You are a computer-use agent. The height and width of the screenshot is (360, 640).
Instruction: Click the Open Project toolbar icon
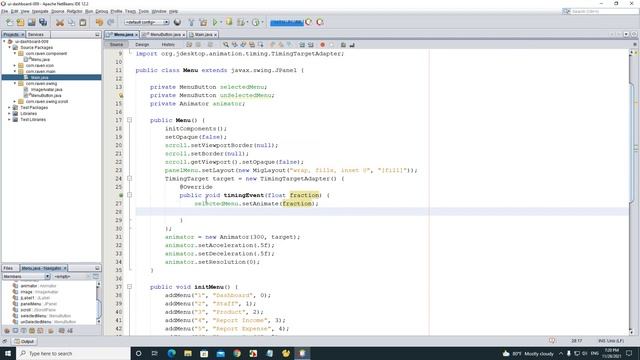[31, 22]
